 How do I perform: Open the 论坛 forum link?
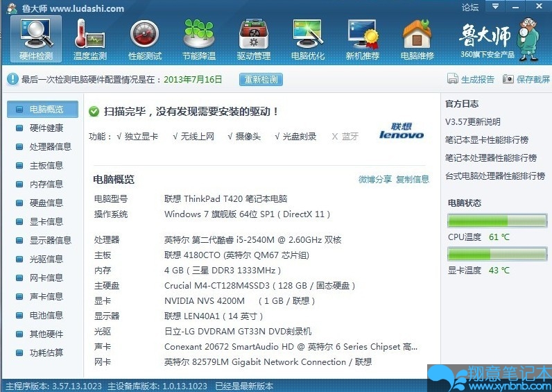click(470, 8)
